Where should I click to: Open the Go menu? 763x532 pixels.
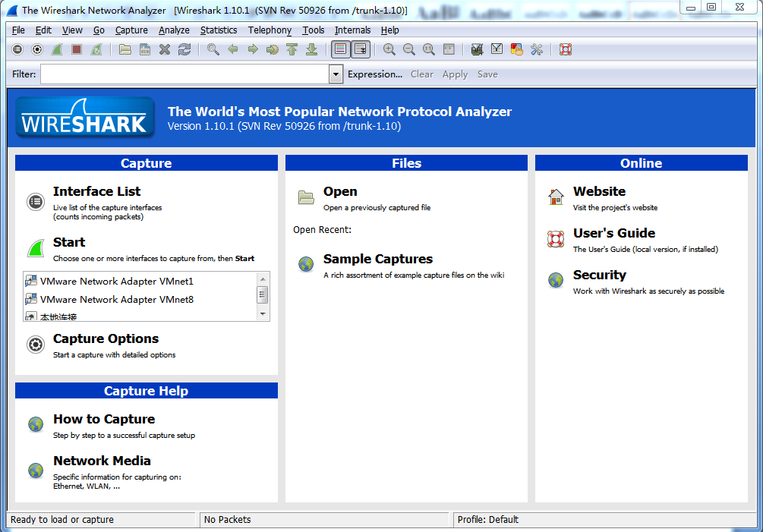pos(99,30)
